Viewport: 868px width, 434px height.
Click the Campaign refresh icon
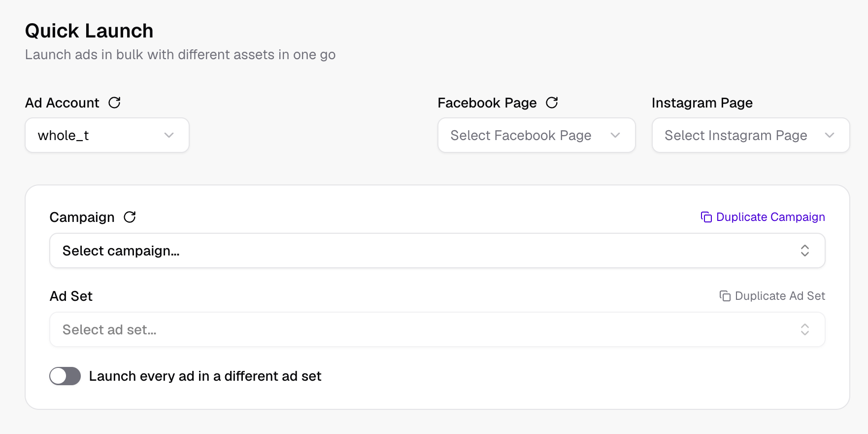130,217
